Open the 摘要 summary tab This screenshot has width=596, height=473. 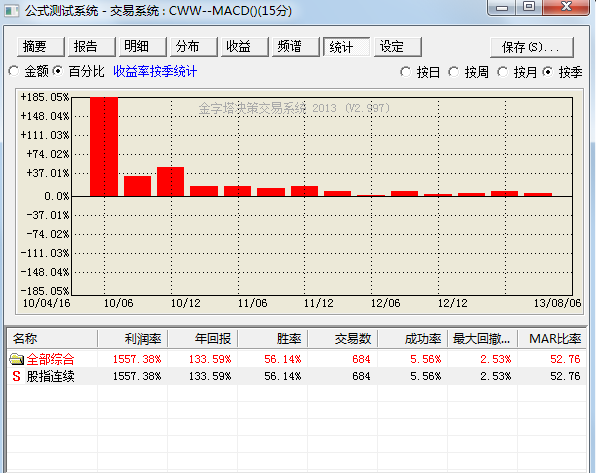coord(41,47)
